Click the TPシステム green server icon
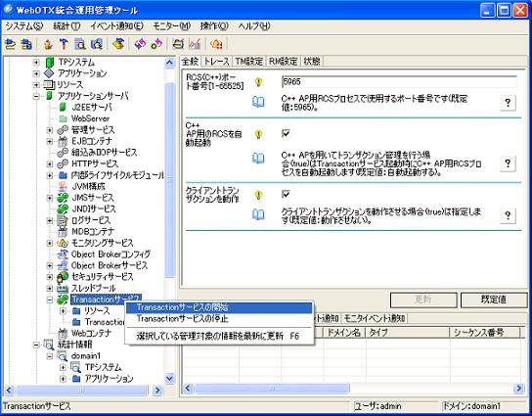This screenshot has height=416, width=532. pyautogui.click(x=50, y=62)
